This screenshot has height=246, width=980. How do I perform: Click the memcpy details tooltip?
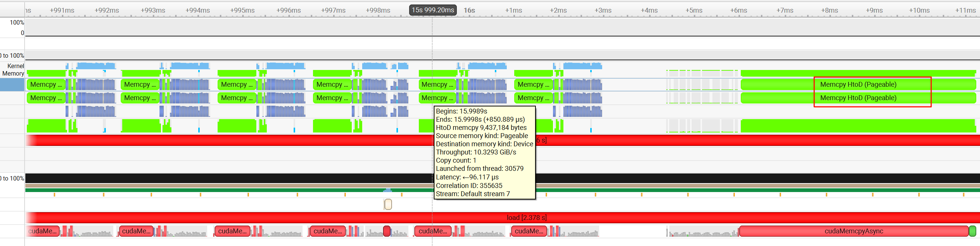[484, 153]
